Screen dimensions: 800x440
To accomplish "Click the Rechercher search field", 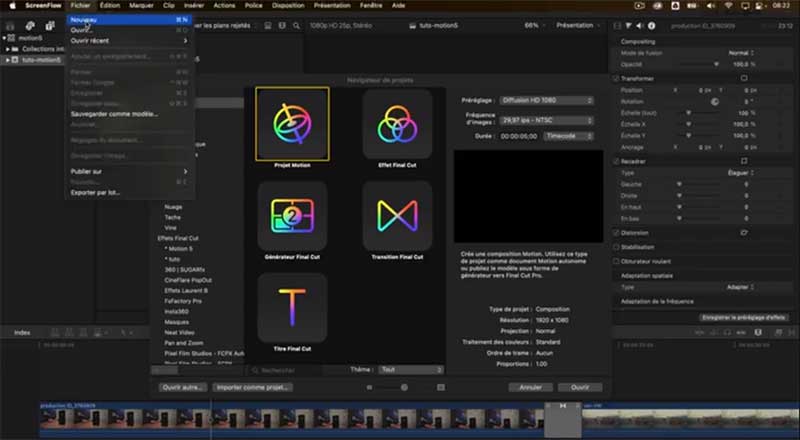I will (305, 369).
